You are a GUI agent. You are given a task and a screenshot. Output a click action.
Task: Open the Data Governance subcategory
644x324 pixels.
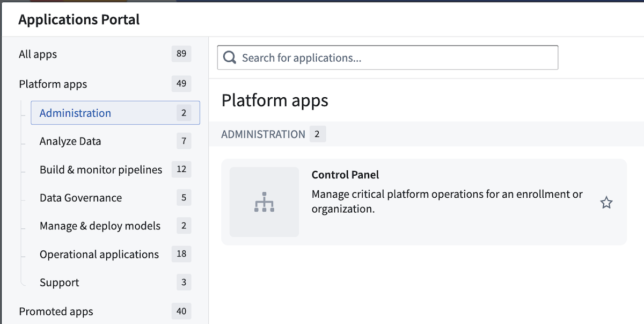tap(115, 198)
